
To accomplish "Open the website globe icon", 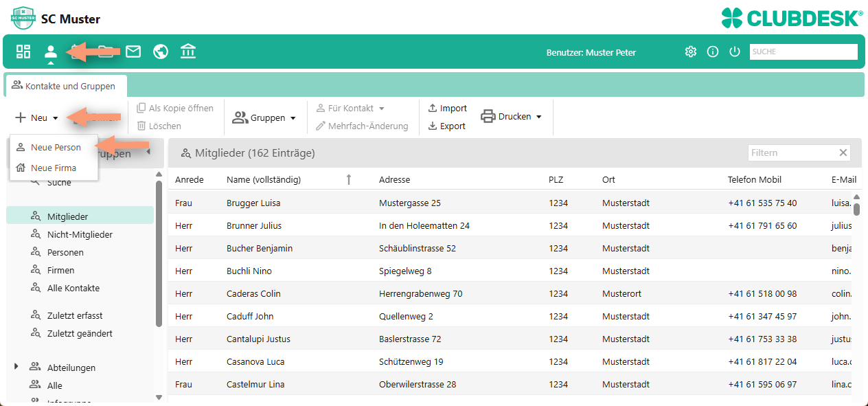I will 161,52.
